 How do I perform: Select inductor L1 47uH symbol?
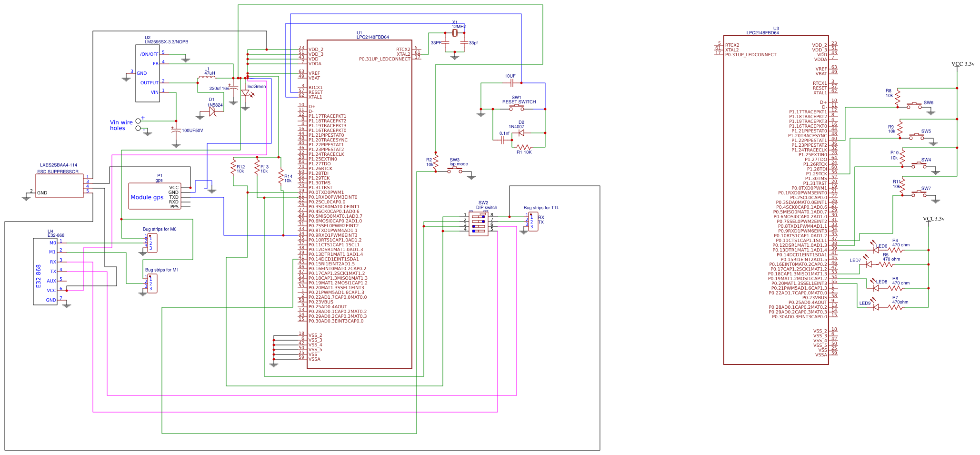pyautogui.click(x=208, y=77)
